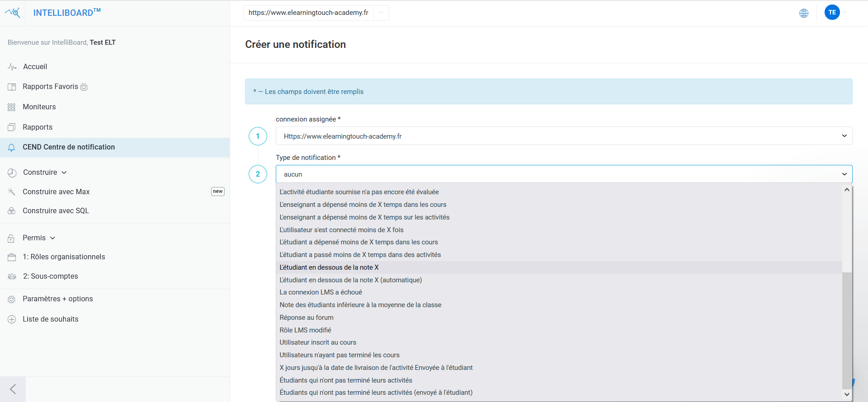Image resolution: width=868 pixels, height=402 pixels.
Task: Open Paramètres + options
Action: (57, 299)
